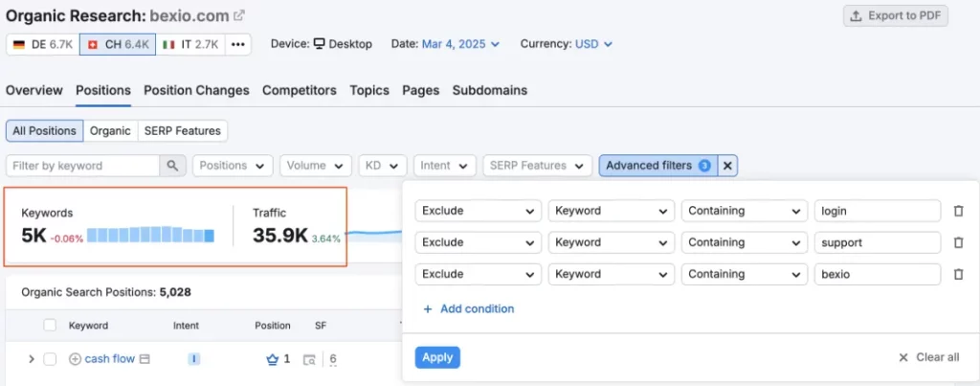
Task: Edit the 'bexio' filter value field
Action: click(878, 274)
